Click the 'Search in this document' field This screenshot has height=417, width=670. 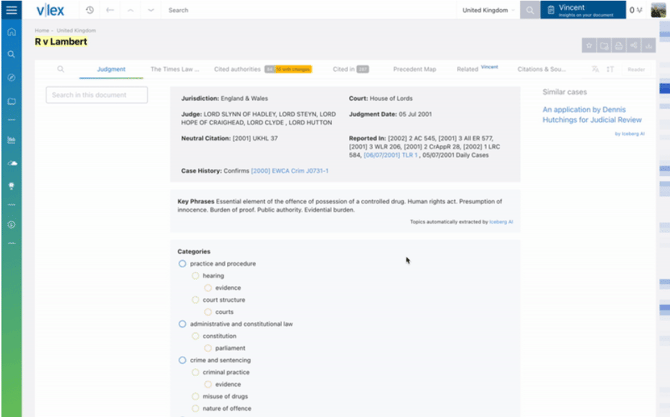tap(97, 95)
